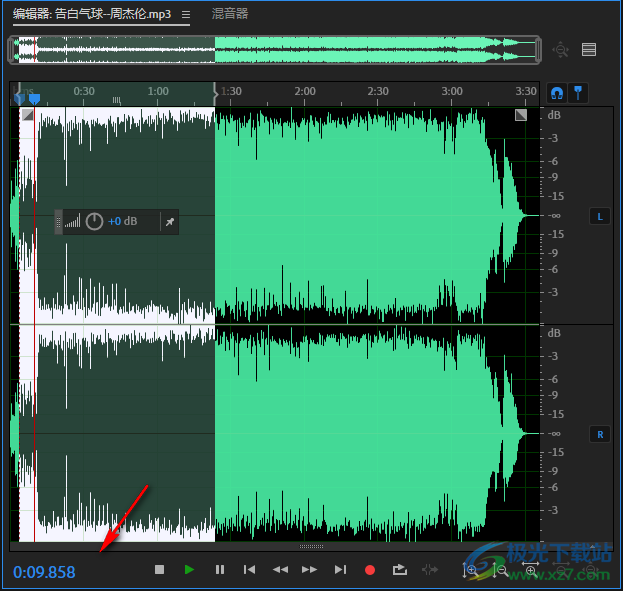The image size is (623, 591).
Task: Click the 0:30 mark on time ruler
Action: pos(84,91)
